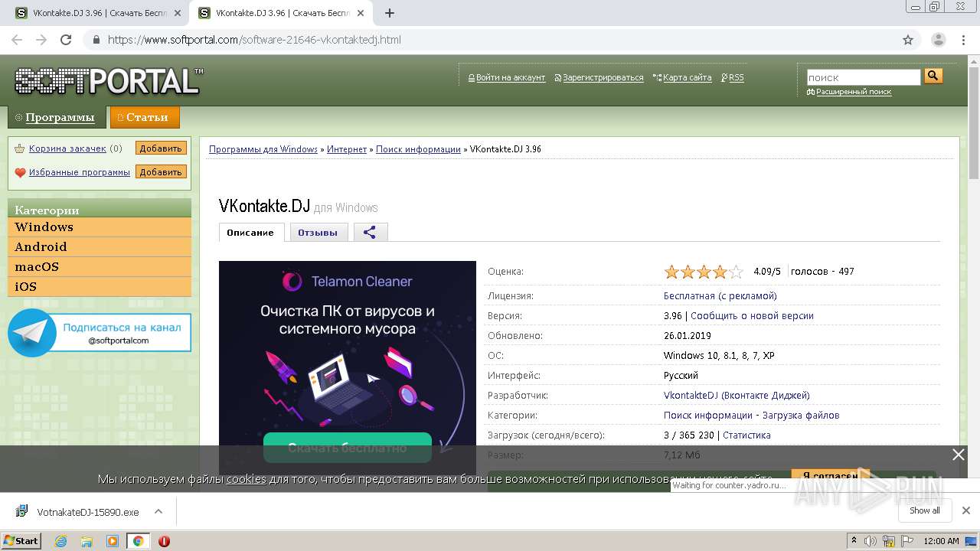The width and height of the screenshot is (980, 551).
Task: Click the volume speaker tray icon
Action: pos(871,541)
